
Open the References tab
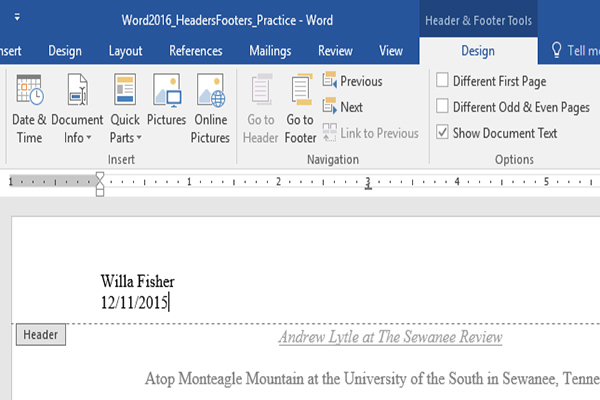pos(196,51)
